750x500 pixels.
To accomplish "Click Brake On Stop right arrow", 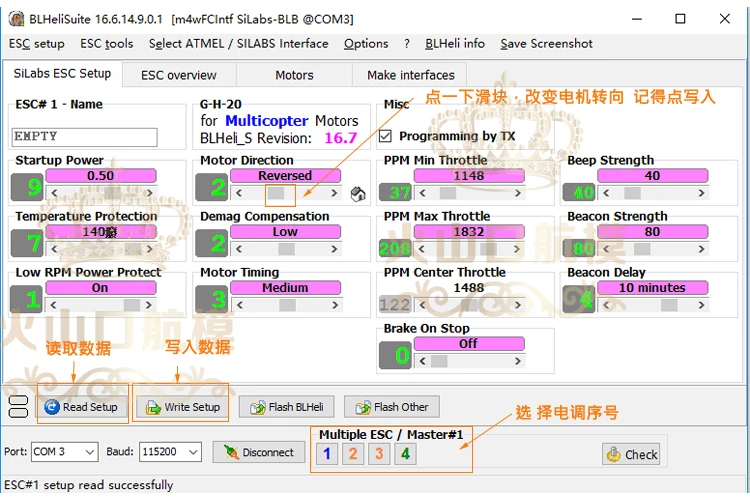I will pyautogui.click(x=518, y=361).
